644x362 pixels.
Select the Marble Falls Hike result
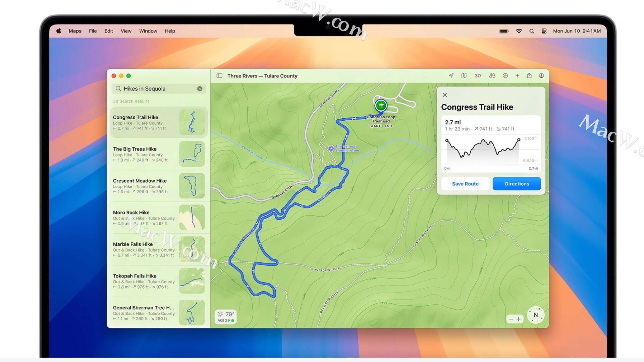tap(159, 249)
